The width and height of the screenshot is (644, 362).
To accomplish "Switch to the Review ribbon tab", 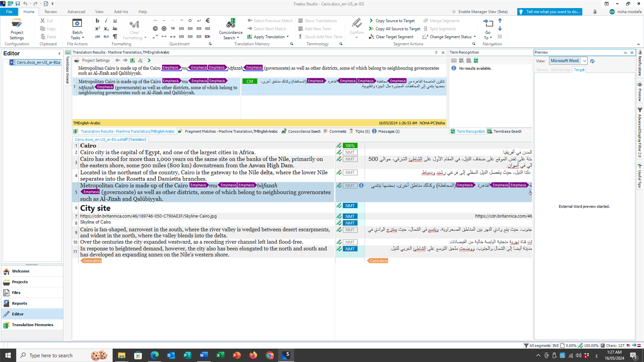I will [50, 12].
